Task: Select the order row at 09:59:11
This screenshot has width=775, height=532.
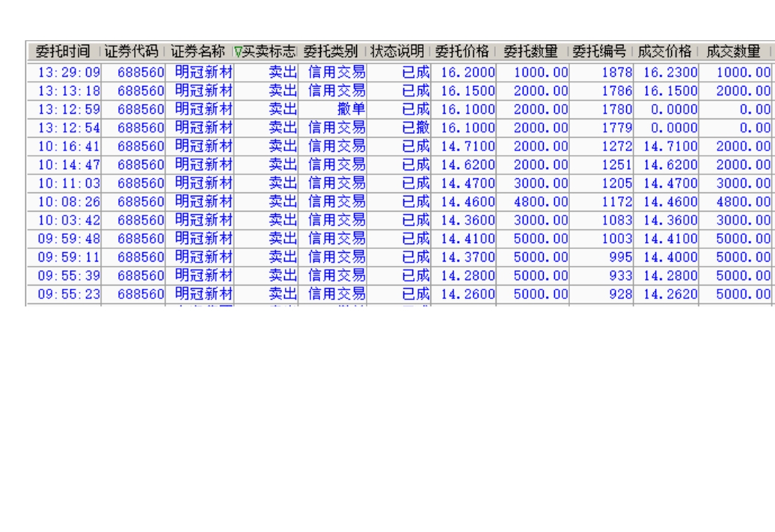Action: (399, 257)
